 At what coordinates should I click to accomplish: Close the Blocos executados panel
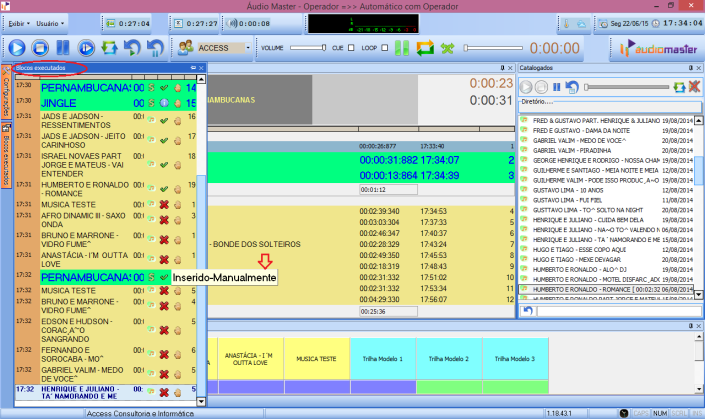[x=201, y=68]
